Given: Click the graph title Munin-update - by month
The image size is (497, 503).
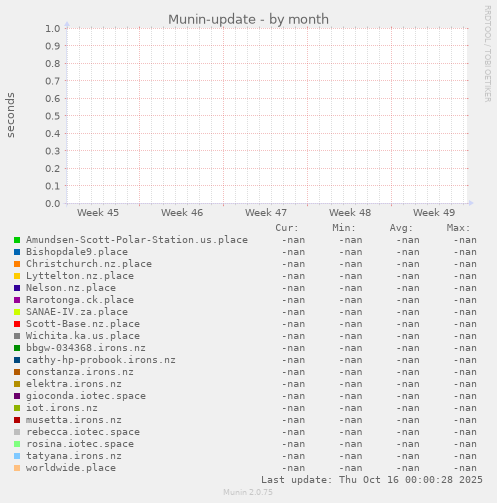Looking at the screenshot, I should coord(248,20).
